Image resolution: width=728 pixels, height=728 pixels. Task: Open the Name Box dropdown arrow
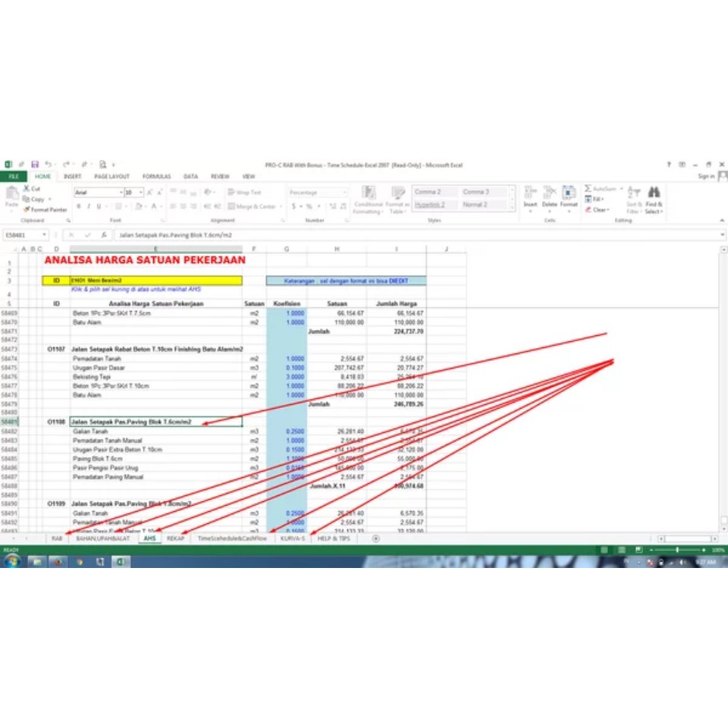[45, 235]
